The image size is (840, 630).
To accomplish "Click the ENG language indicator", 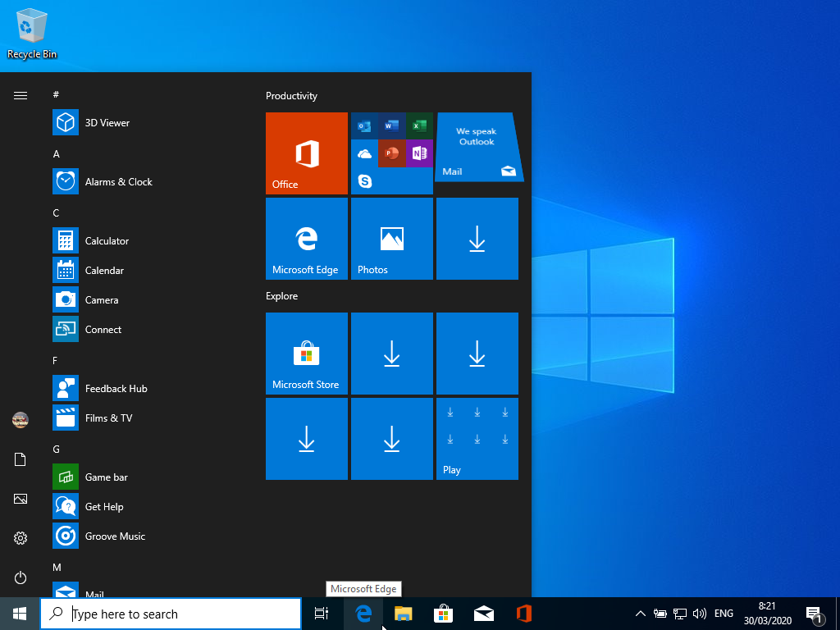I will (x=724, y=614).
